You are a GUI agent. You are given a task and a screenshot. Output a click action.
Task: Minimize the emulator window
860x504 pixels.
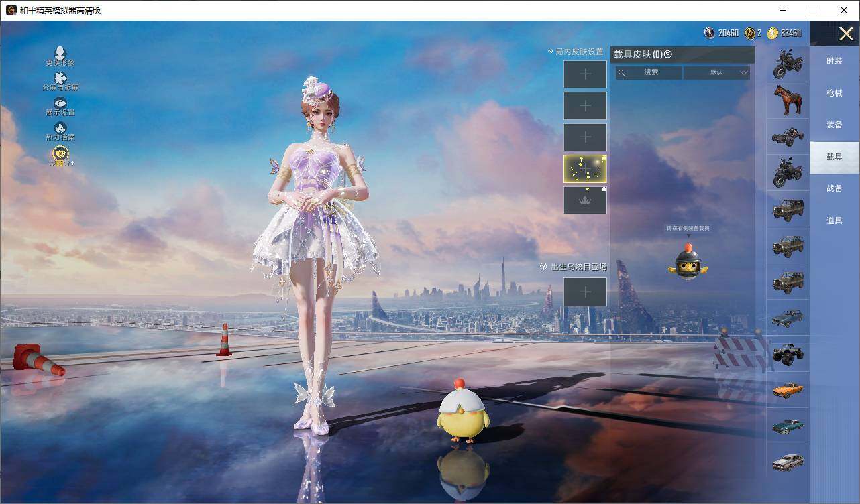coord(782,10)
